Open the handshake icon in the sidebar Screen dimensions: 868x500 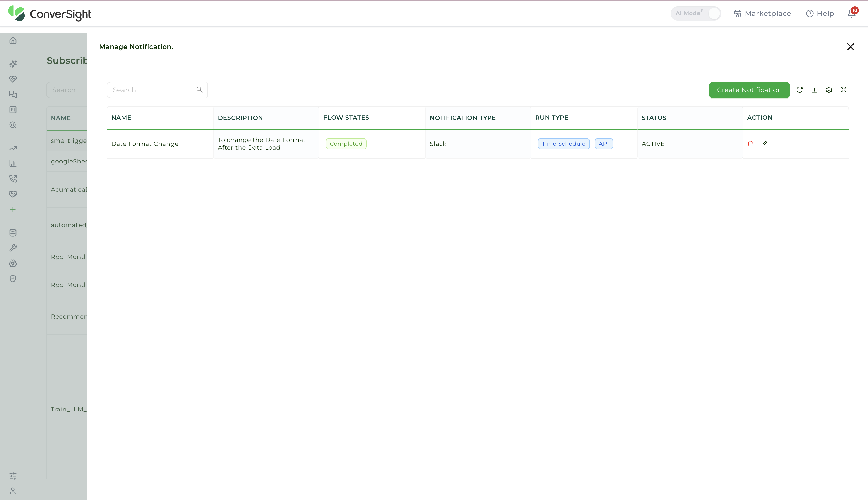point(13,194)
